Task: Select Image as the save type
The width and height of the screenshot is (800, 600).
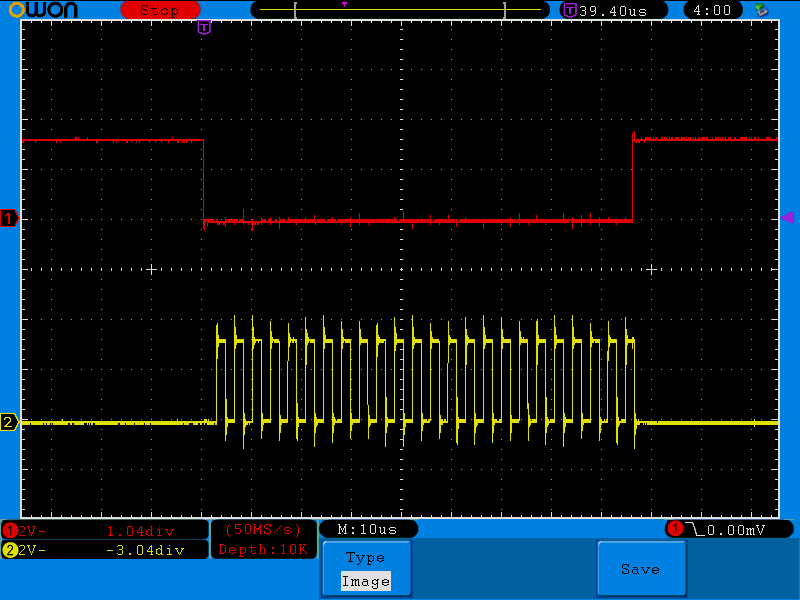Action: (366, 581)
